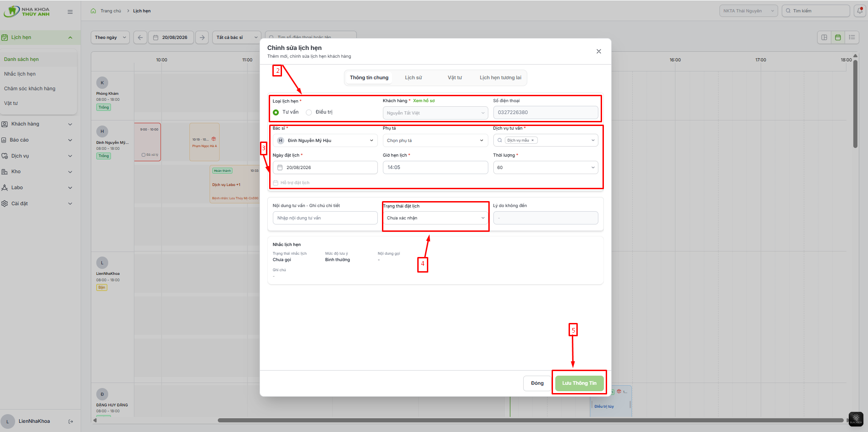This screenshot has height=432, width=868.
Task: Open the Xem hồ sơ link
Action: [424, 101]
